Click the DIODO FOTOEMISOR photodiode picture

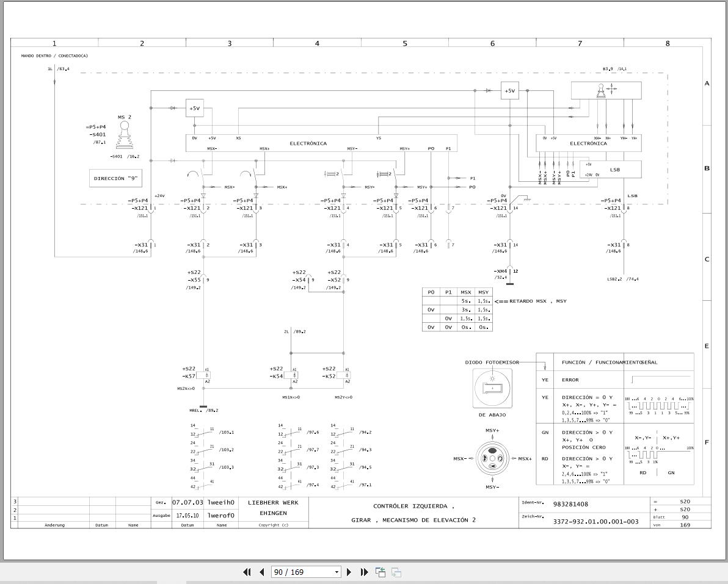492,388
